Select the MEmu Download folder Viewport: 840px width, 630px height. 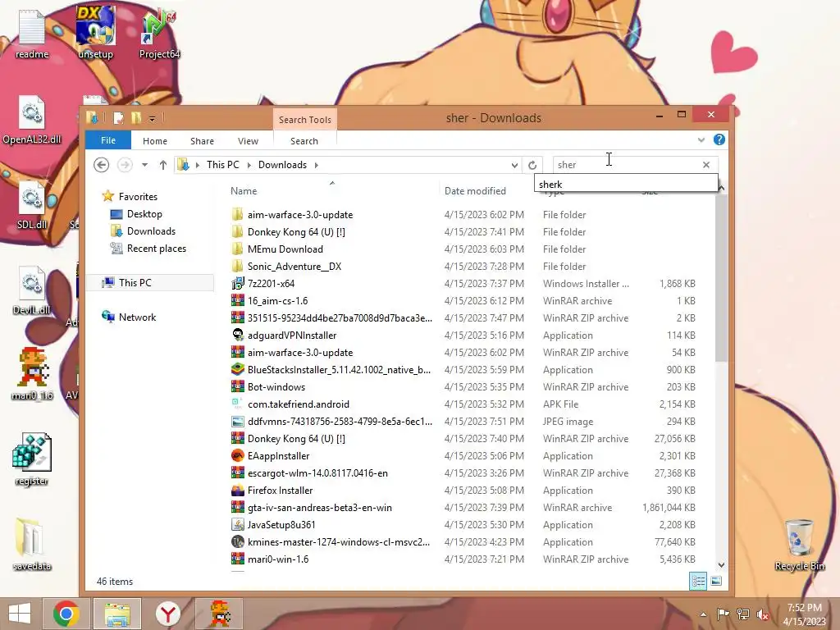pyautogui.click(x=285, y=249)
